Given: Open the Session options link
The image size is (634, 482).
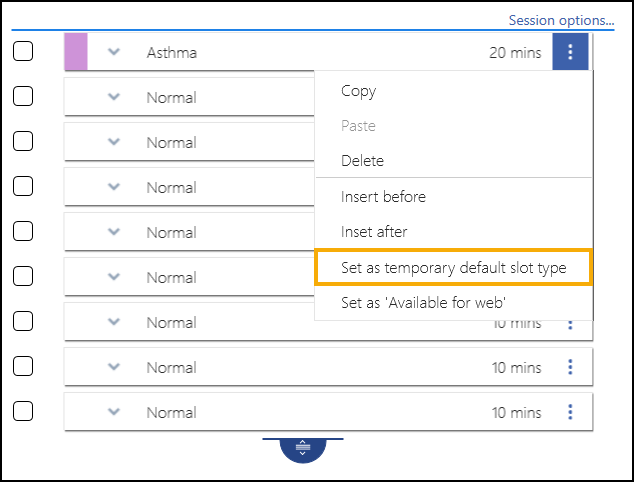Looking at the screenshot, I should (561, 20).
